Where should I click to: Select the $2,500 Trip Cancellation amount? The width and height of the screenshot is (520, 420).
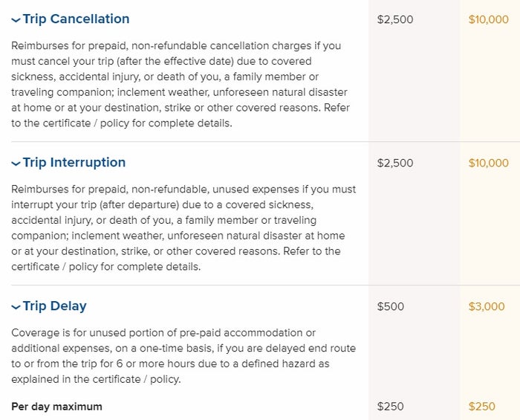coord(395,19)
